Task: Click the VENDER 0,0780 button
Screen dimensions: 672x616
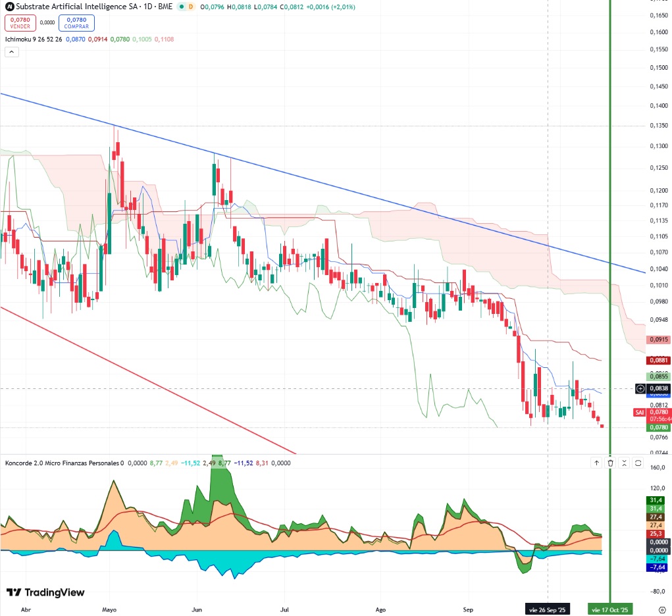Action: 20,23
